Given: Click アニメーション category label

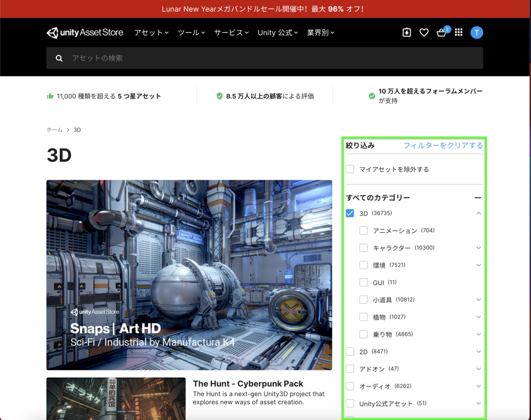Looking at the screenshot, I should click(395, 231).
